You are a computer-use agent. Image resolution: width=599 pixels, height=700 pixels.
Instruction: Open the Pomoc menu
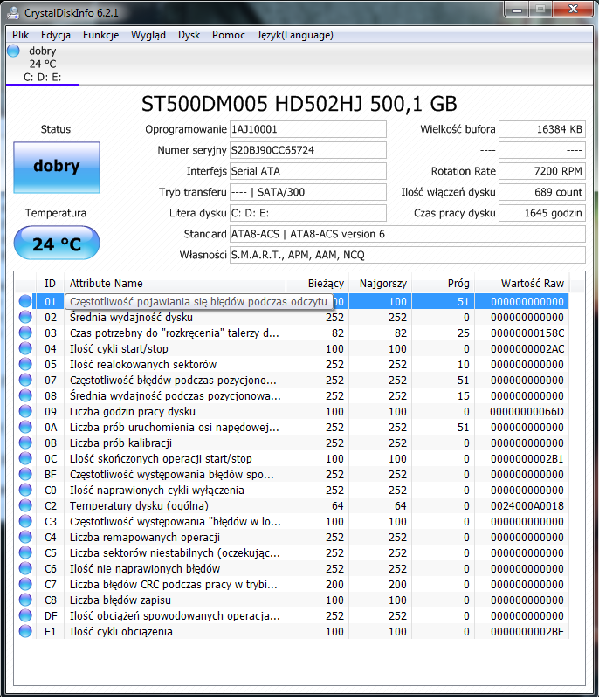coord(228,35)
